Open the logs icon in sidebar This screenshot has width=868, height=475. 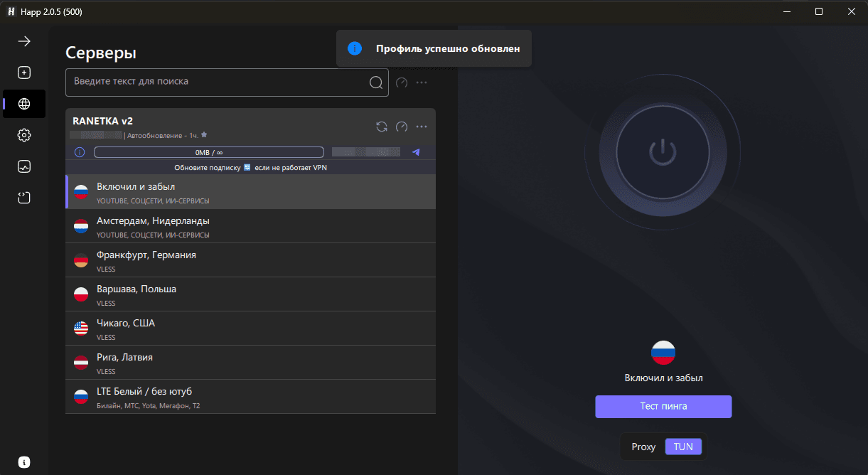coord(24,198)
